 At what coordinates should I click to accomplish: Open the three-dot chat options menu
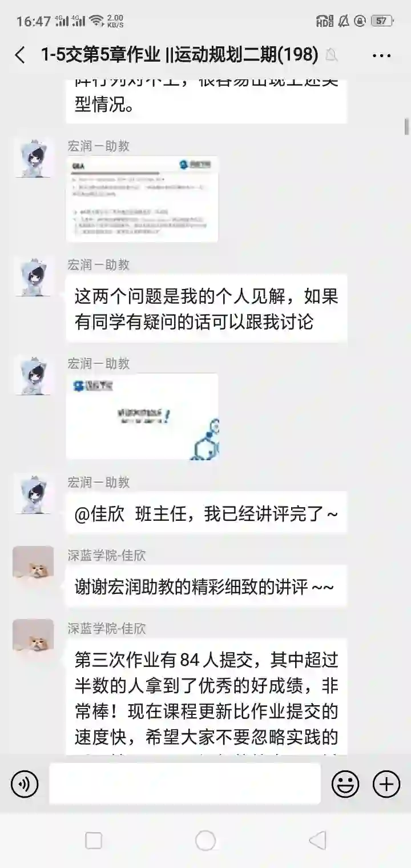point(381,55)
